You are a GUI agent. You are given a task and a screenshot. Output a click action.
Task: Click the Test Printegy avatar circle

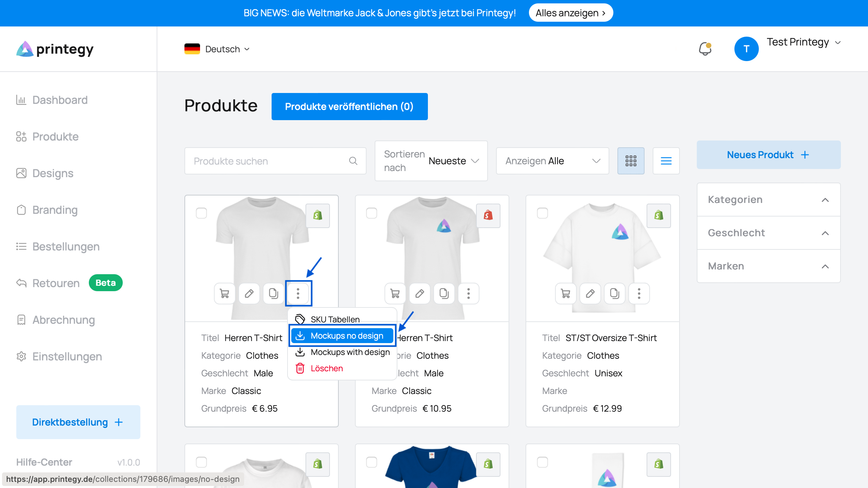pos(746,49)
